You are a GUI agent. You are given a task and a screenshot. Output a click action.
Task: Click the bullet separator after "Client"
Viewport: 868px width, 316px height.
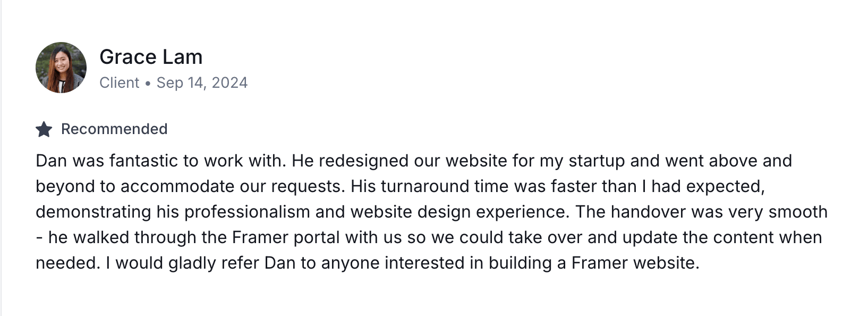click(148, 83)
